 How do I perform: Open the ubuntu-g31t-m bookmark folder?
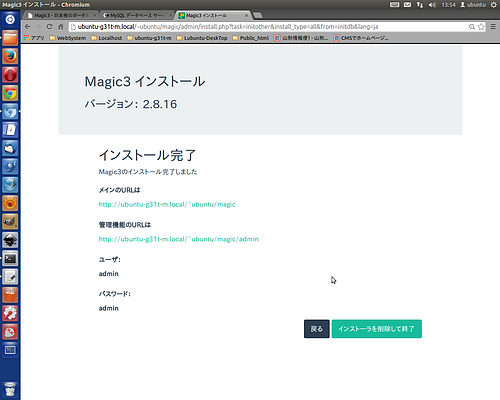point(149,38)
